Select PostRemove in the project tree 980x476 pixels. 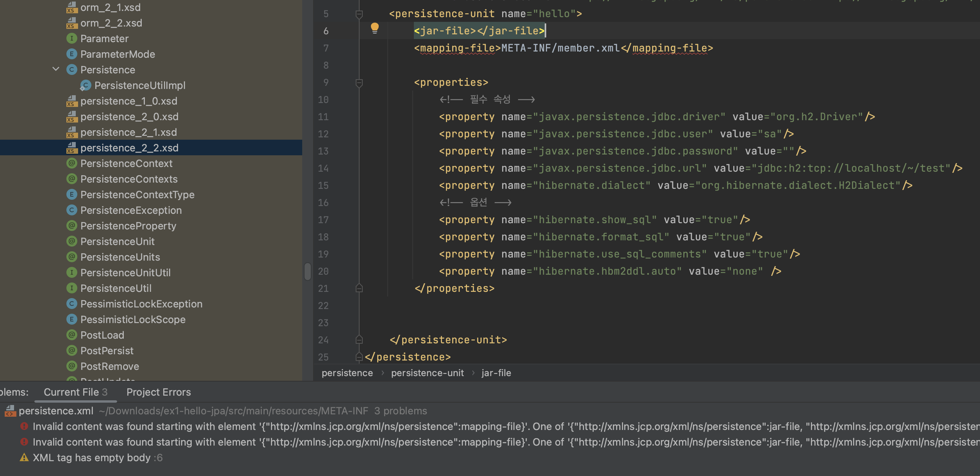coord(110,366)
